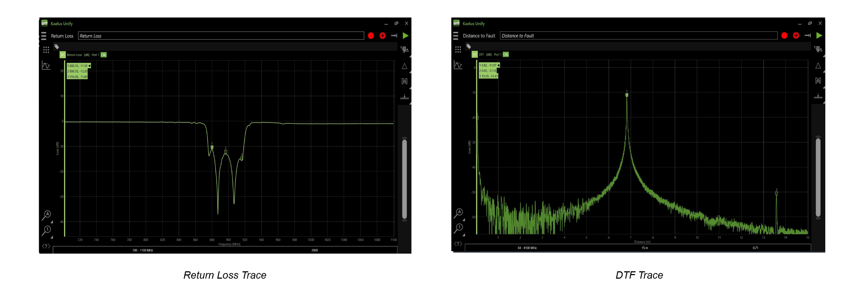Image resolution: width=868 pixels, height=286 pixels.
Task: Click the tag icon in Distance to Fault window
Action: point(469,46)
